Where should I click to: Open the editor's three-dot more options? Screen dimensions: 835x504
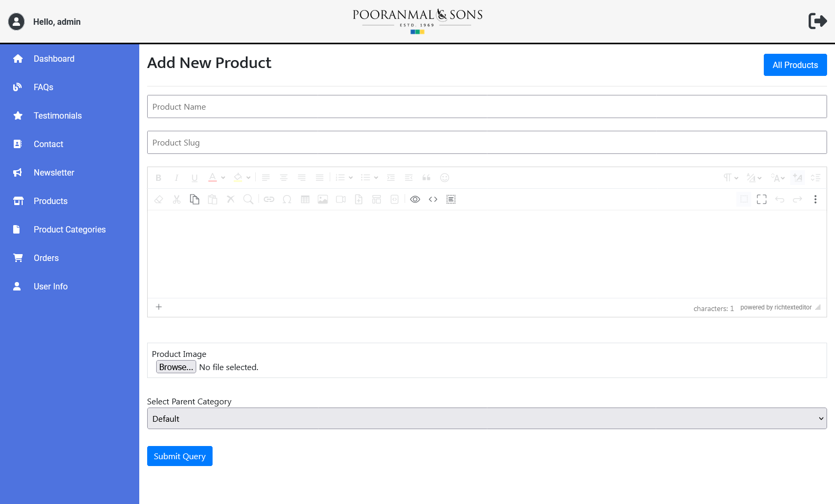tap(815, 199)
